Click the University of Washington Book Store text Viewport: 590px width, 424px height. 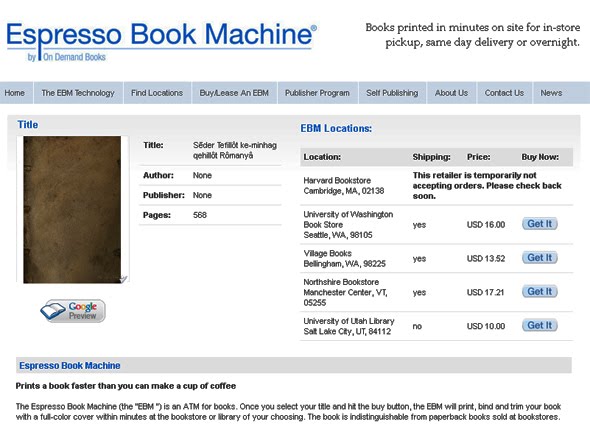[348, 225]
